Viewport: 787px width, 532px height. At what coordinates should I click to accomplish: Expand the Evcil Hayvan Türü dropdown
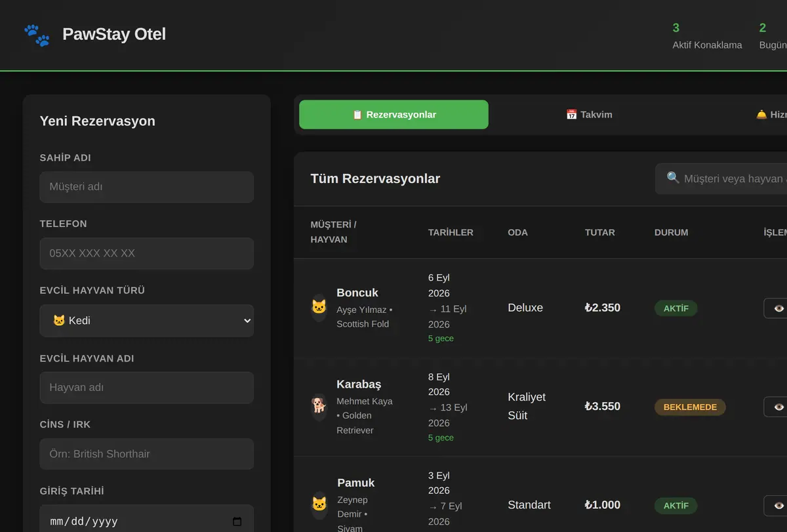[x=147, y=321]
